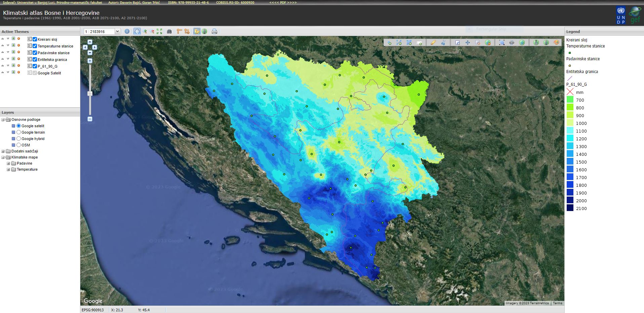Click the Print map icon
The image size is (644, 313).
(x=214, y=31)
